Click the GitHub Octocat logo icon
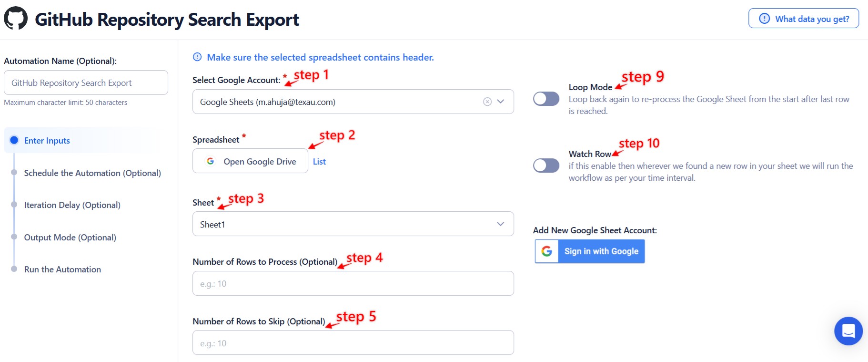 pyautogui.click(x=16, y=18)
